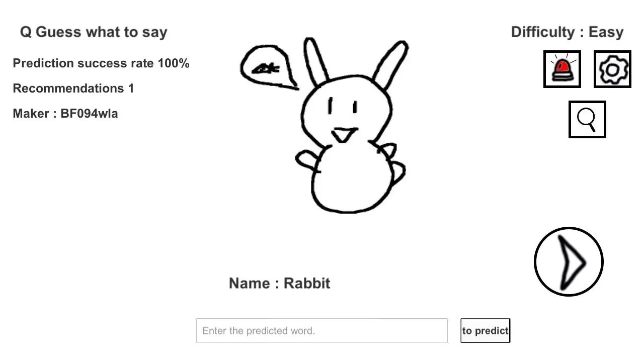Click the magnifier search icon
This screenshot has height=362, width=644.
(x=587, y=120)
